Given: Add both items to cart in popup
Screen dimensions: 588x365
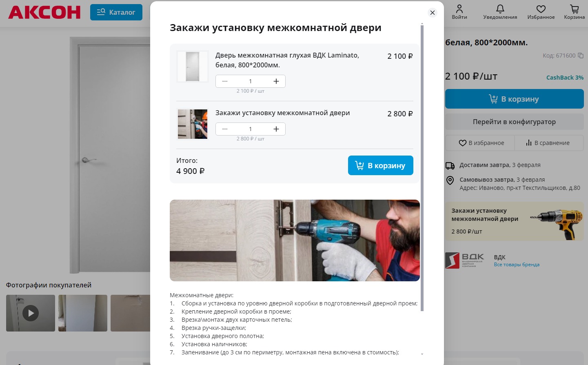Looking at the screenshot, I should coord(381,165).
